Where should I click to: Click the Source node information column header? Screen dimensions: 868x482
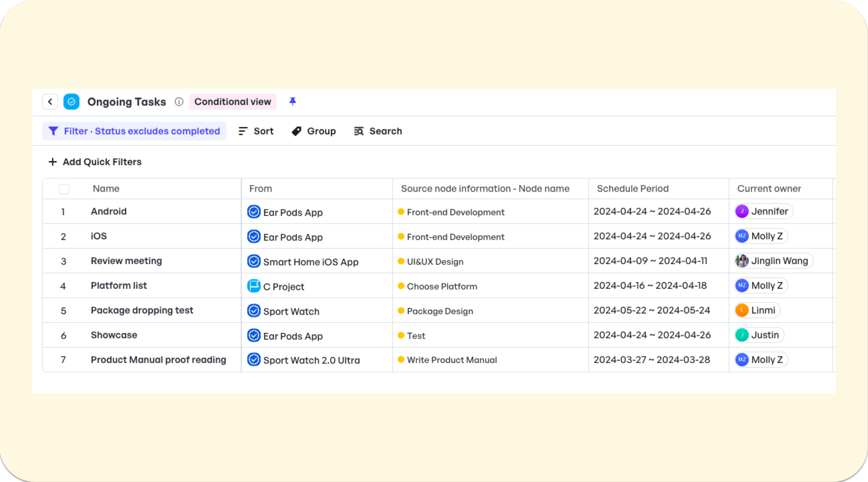click(x=485, y=189)
